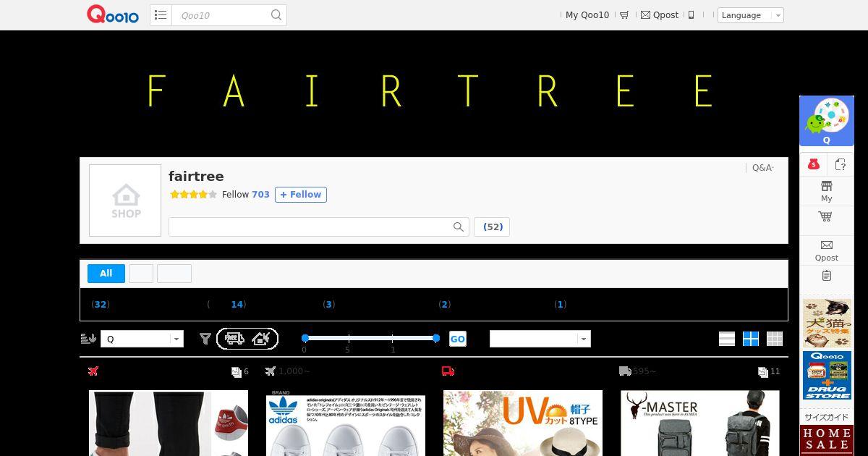Open the black pants and red sneaker product thumbnail
Image resolution: width=868 pixels, height=456 pixels.
coord(169,423)
